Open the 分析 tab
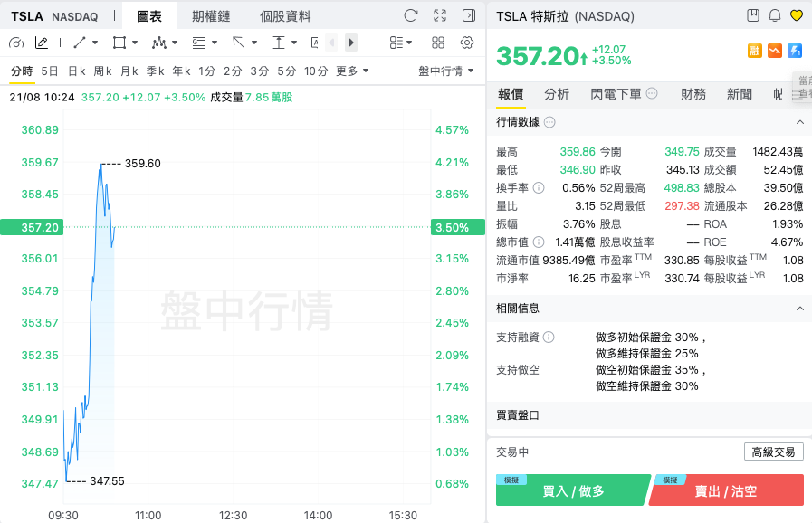Image resolution: width=812 pixels, height=523 pixels. point(557,94)
